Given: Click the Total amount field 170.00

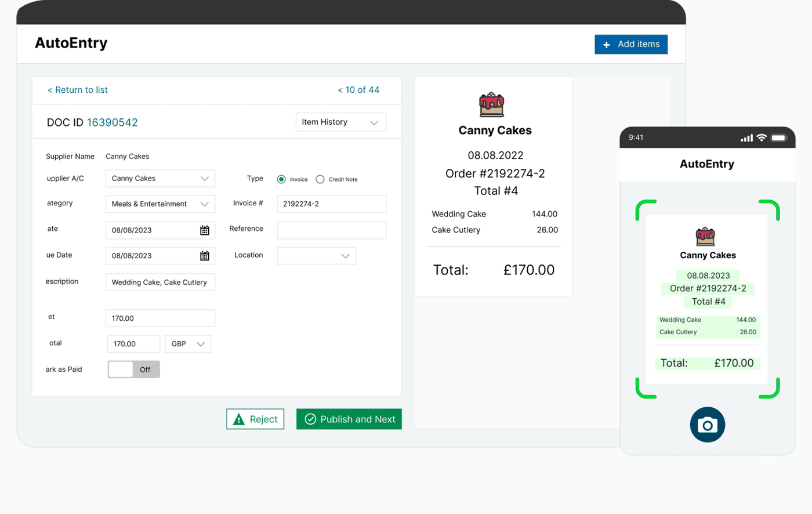Looking at the screenshot, I should click(x=133, y=343).
